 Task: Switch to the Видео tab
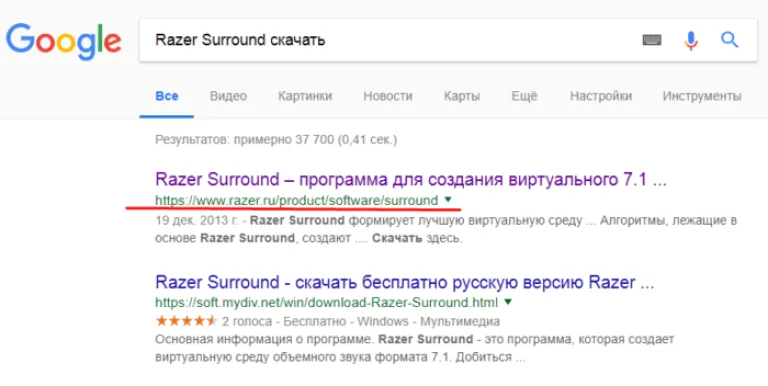click(228, 96)
